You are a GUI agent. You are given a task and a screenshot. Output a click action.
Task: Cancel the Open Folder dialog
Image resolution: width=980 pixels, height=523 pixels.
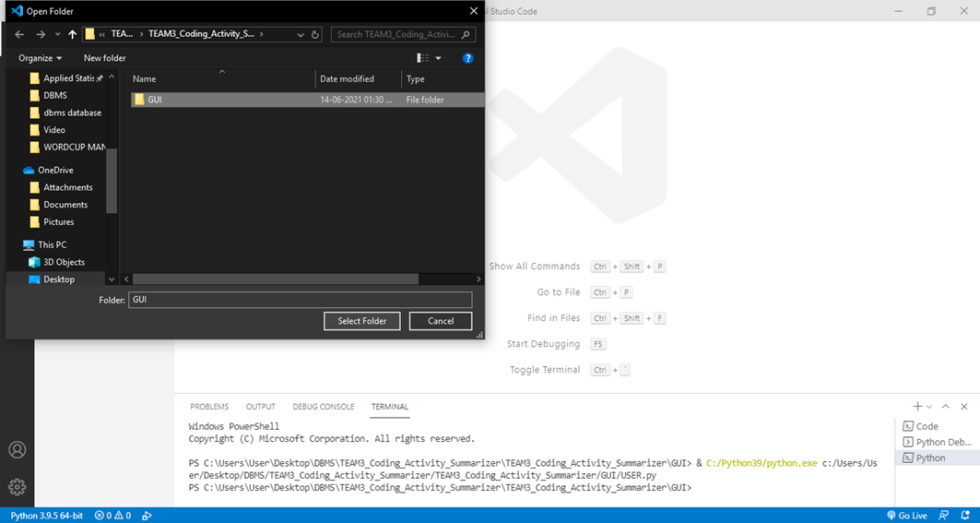[x=441, y=321]
